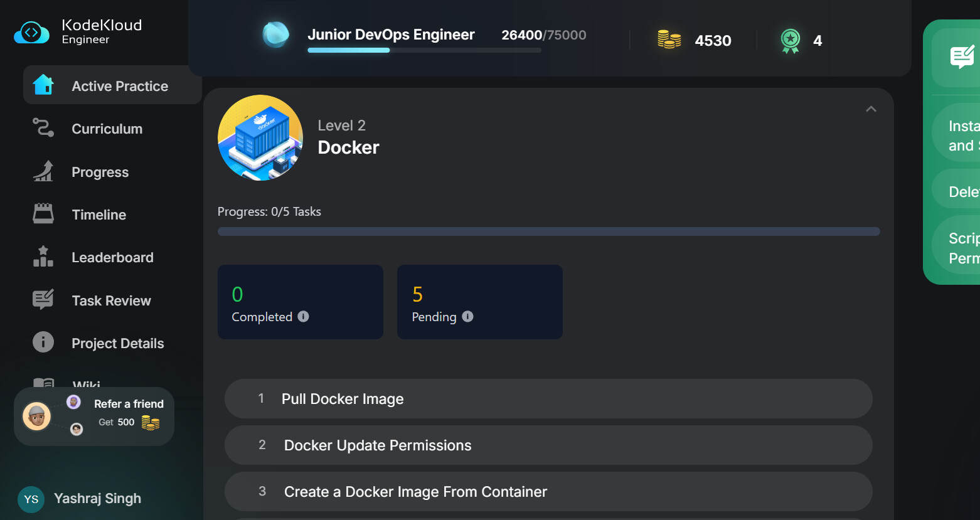Viewport: 980px width, 520px height.
Task: Open Docker Update Permissions task
Action: coord(548,445)
